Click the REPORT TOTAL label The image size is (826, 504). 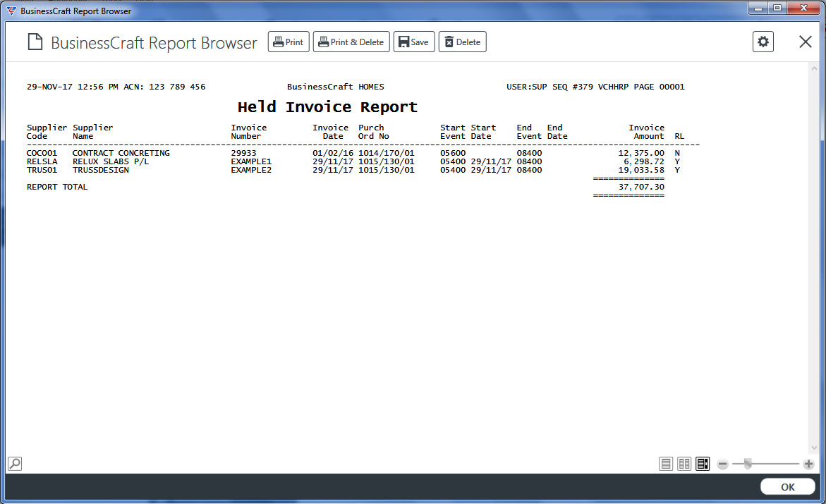57,187
